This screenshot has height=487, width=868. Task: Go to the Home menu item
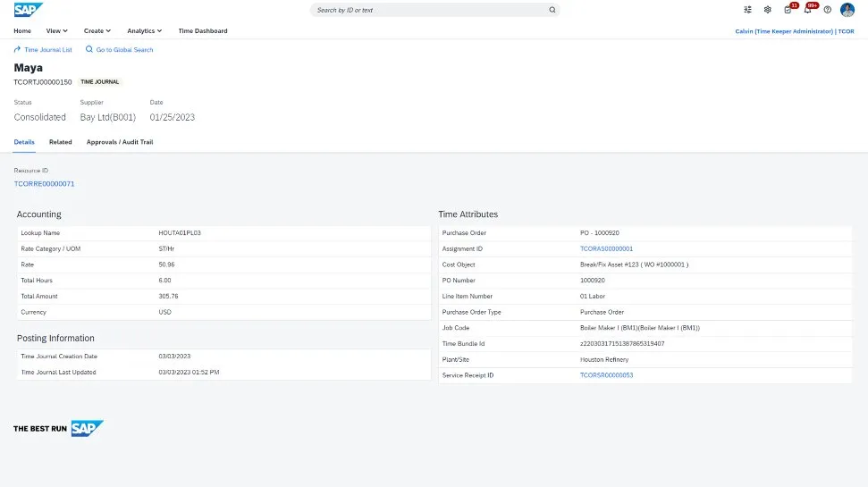click(x=22, y=30)
